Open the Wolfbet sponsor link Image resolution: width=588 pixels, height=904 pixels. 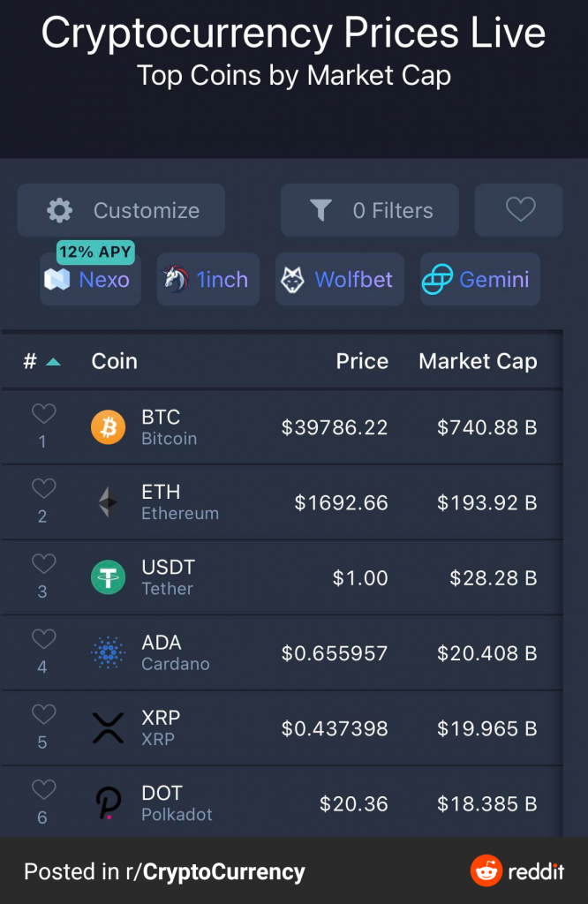pyautogui.click(x=340, y=279)
